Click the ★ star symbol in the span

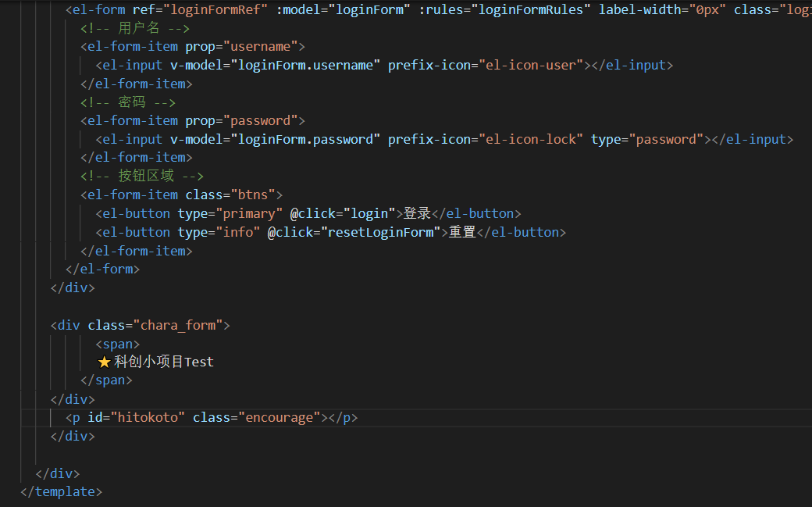point(105,362)
